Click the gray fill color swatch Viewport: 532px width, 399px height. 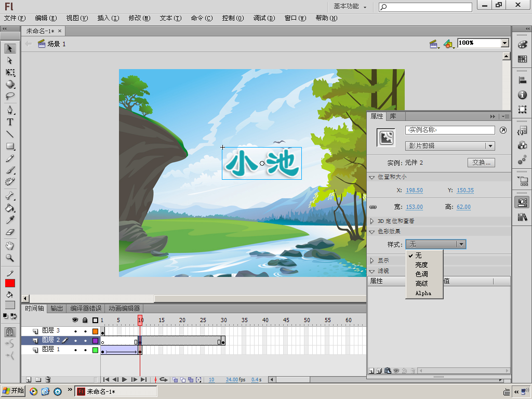(x=10, y=304)
